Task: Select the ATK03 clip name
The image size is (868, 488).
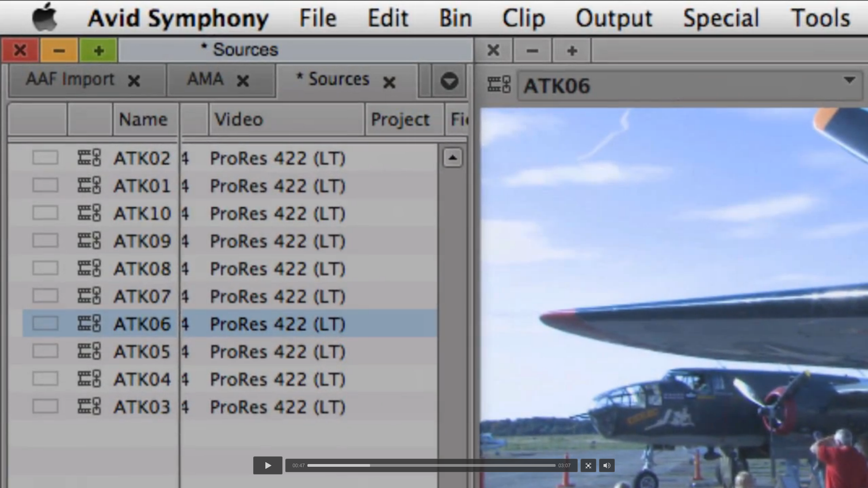Action: pos(142,407)
